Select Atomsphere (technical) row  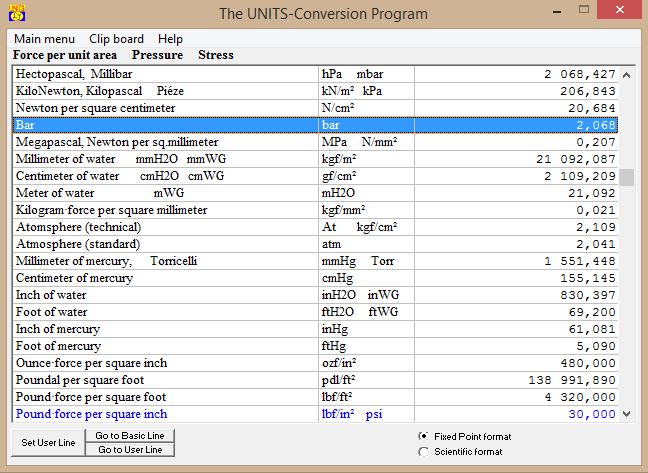click(315, 227)
